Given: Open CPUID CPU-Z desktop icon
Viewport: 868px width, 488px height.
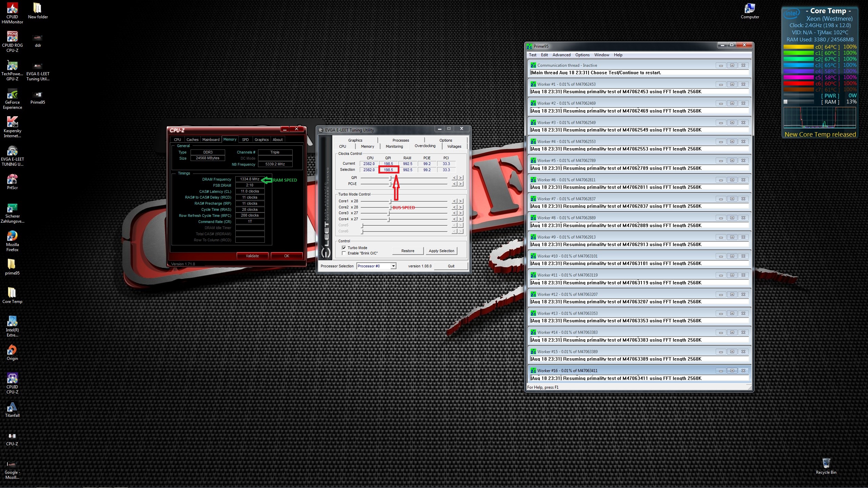Looking at the screenshot, I should pyautogui.click(x=12, y=383).
